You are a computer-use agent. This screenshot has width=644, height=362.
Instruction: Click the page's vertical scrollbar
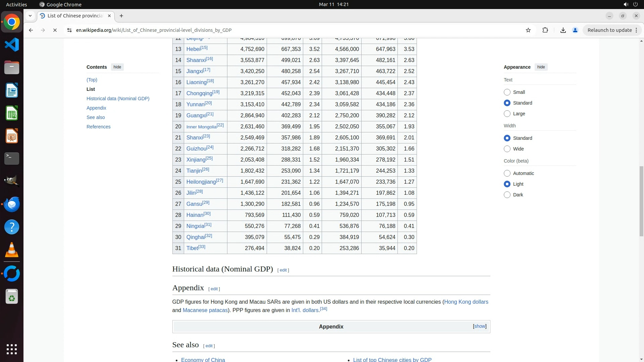641,201
